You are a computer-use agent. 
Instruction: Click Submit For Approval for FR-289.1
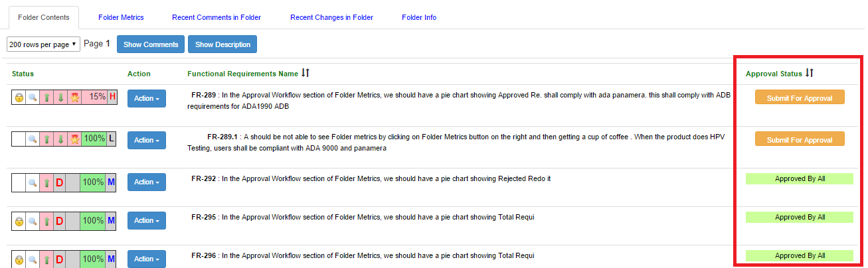tap(800, 139)
